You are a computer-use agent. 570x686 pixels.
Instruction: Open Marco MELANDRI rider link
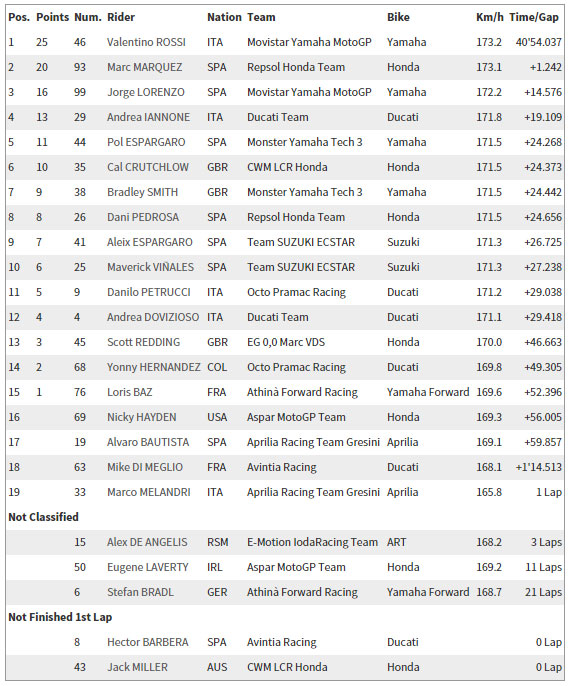tap(149, 492)
